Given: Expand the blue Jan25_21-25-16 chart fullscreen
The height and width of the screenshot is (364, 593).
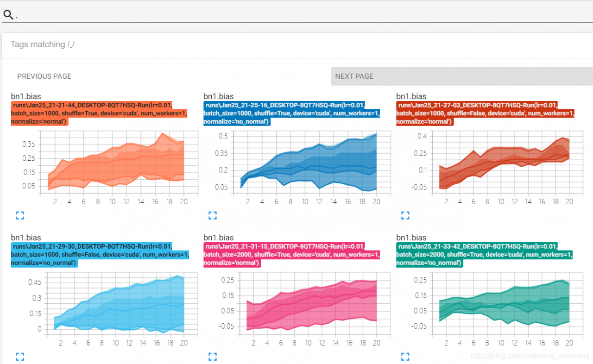Looking at the screenshot, I should point(212,215).
